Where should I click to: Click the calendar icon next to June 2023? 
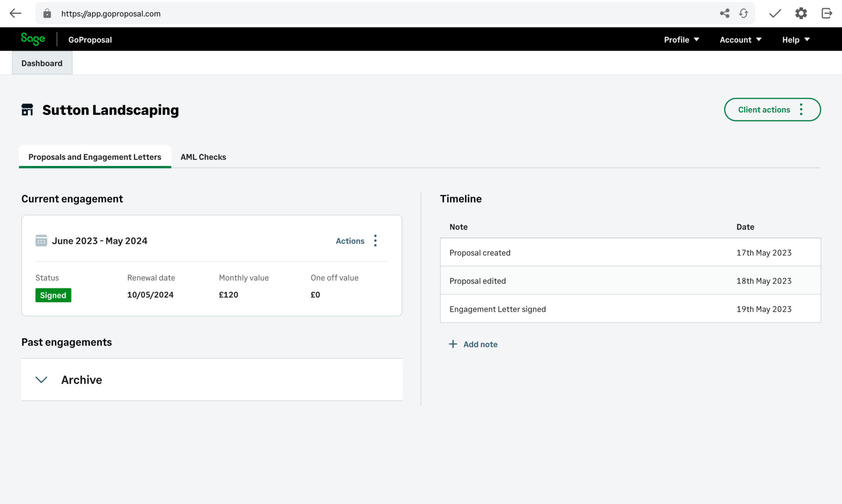pyautogui.click(x=41, y=241)
